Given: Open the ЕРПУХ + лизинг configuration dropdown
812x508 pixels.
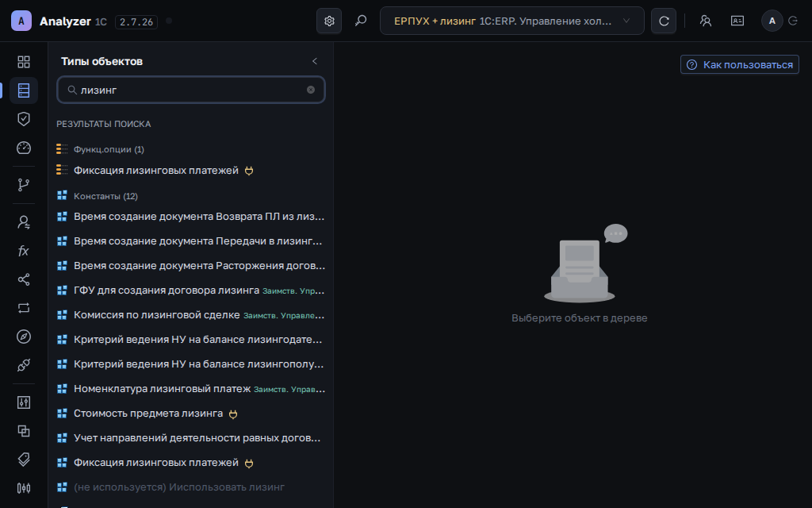Looking at the screenshot, I should (512, 21).
